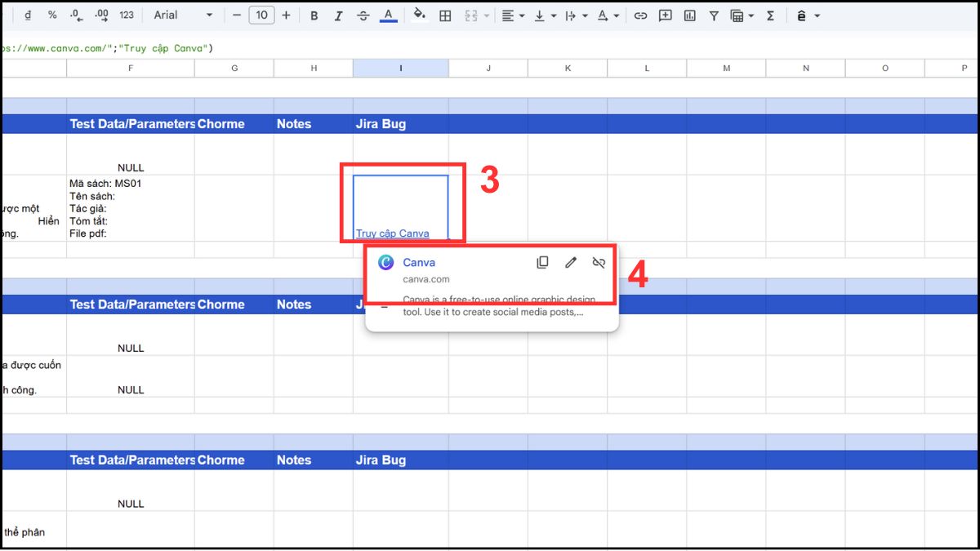Select the 123 number format menu

127,15
